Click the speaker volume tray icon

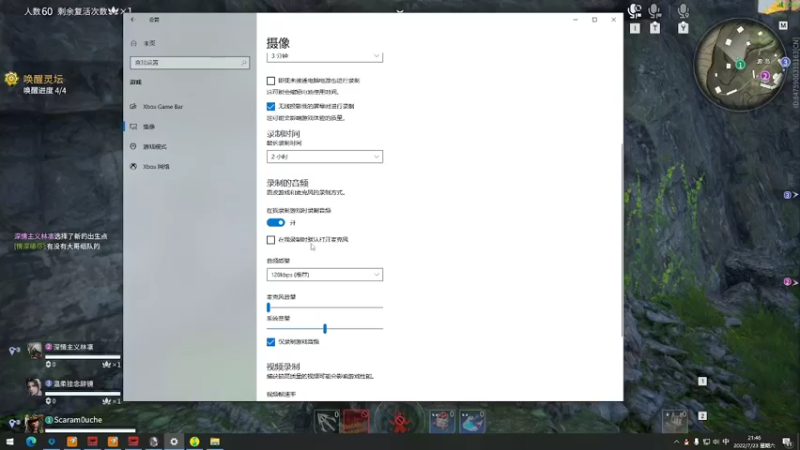pyautogui.click(x=716, y=442)
